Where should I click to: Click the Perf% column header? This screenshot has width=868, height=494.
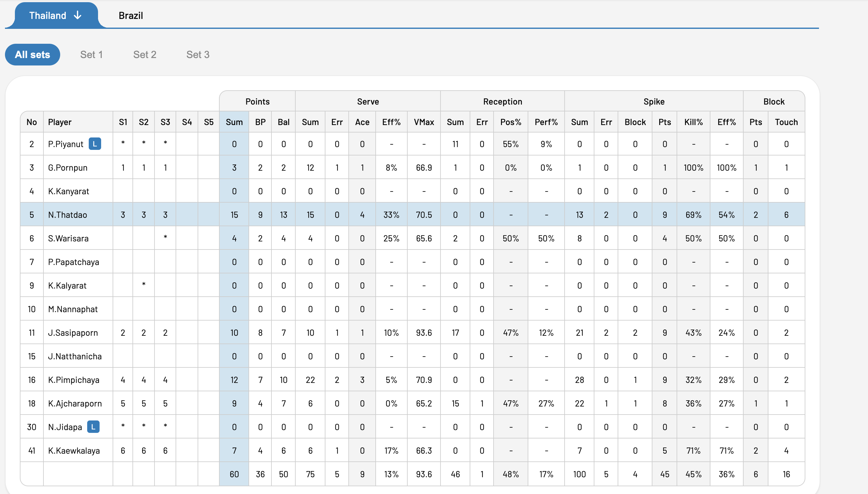[546, 122]
